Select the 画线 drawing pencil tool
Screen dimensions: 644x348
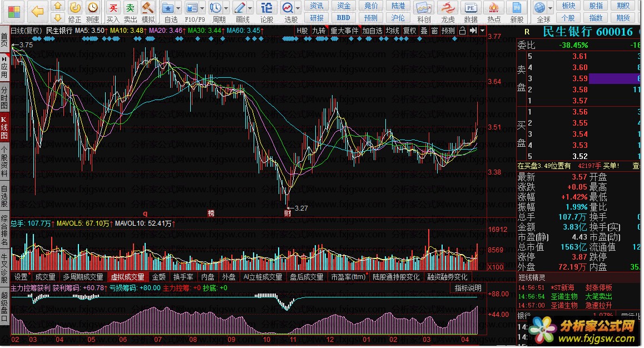click(240, 8)
